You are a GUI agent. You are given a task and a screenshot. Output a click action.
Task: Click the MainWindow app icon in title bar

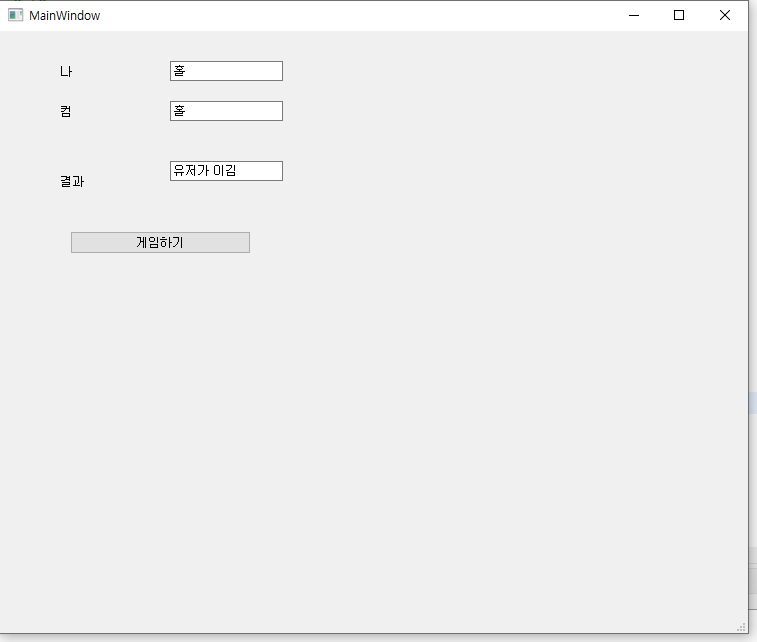[x=15, y=15]
